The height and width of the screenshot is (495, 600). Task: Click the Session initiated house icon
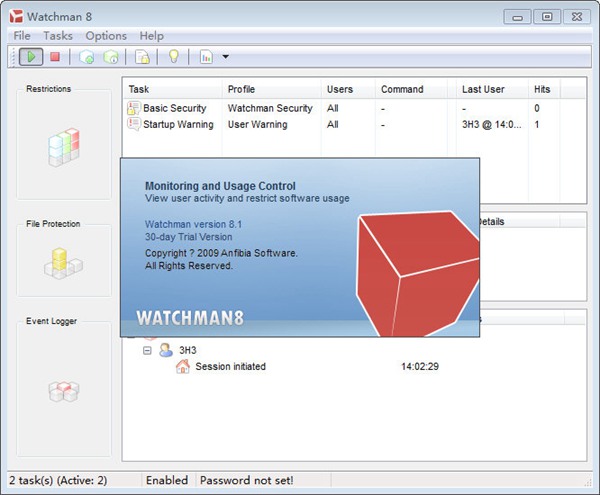pyautogui.click(x=183, y=366)
